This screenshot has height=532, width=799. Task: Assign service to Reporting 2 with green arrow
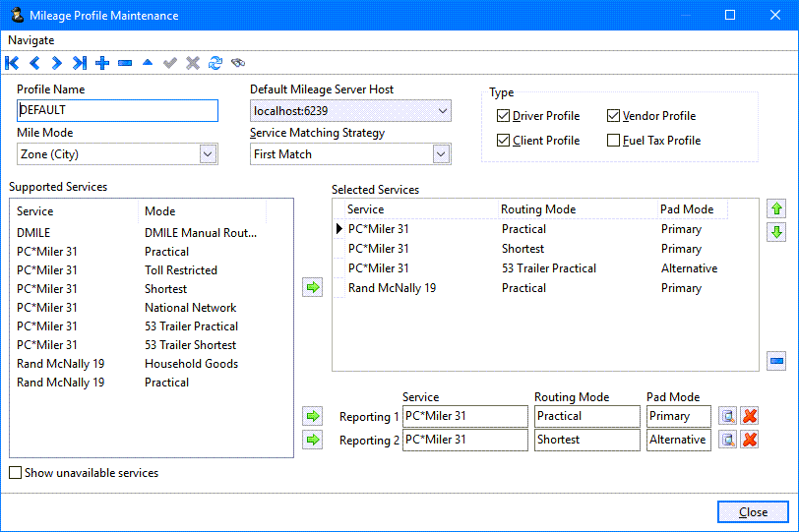pos(313,440)
